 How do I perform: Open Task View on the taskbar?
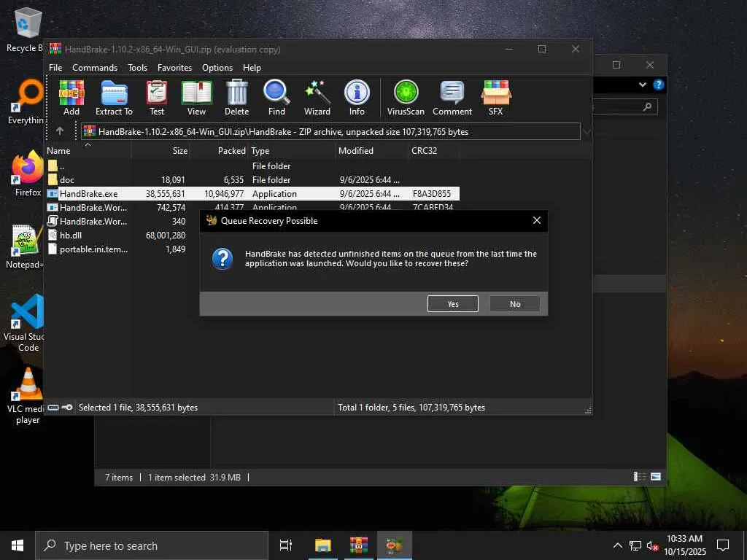[x=286, y=545]
